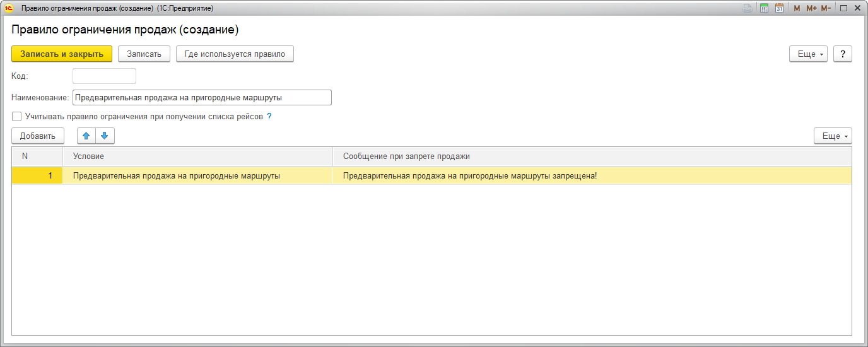Viewport: 868px width, 347px height.
Task: Click the grayed-out print icon in title bar
Action: click(x=748, y=8)
